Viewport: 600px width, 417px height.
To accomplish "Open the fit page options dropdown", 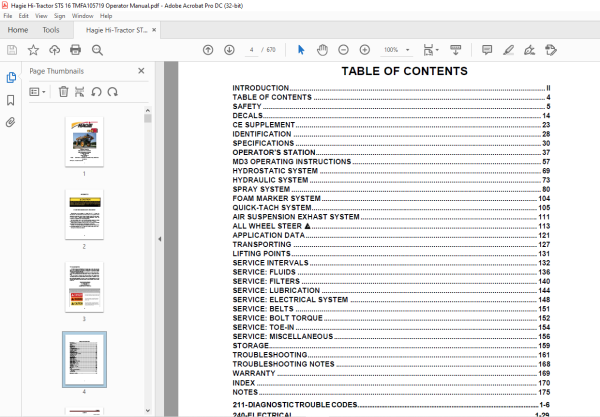I will (431, 50).
